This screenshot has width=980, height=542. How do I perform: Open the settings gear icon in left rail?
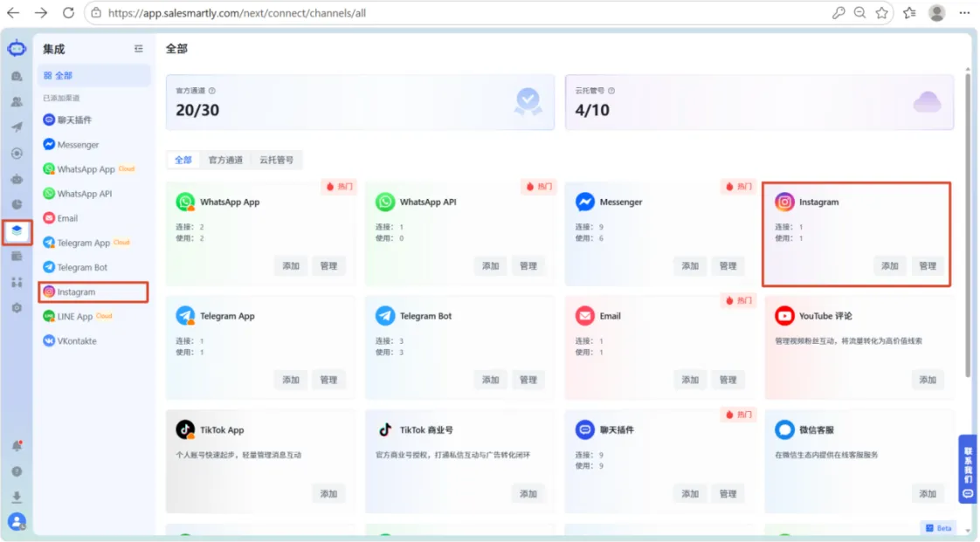(x=17, y=308)
